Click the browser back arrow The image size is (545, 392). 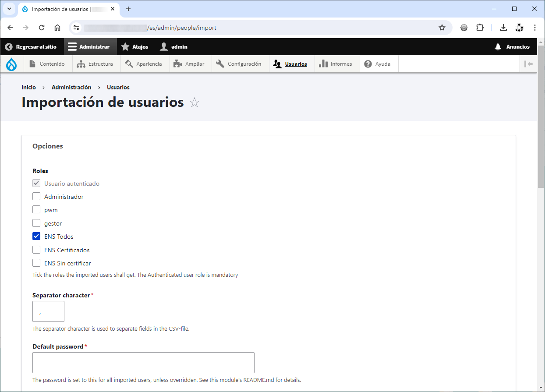click(x=11, y=28)
